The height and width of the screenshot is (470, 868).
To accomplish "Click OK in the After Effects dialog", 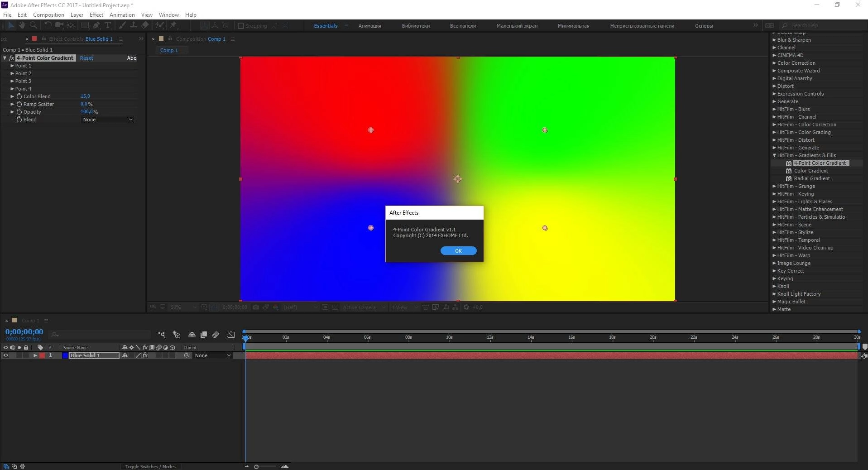I will [458, 251].
